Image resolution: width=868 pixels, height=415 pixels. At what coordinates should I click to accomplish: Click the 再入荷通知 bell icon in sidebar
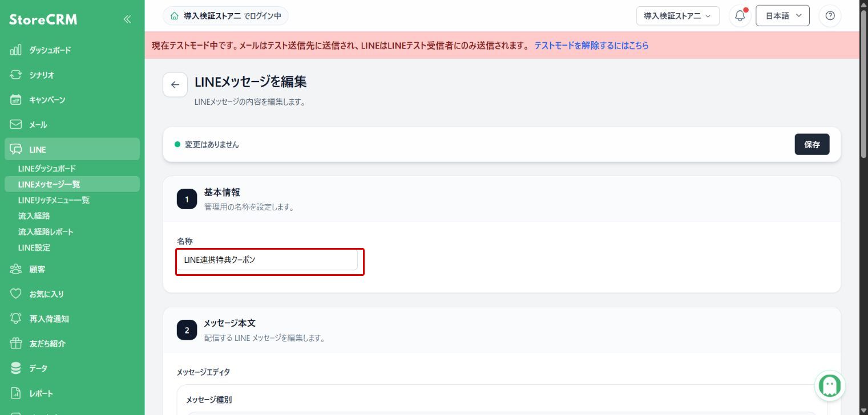click(16, 319)
